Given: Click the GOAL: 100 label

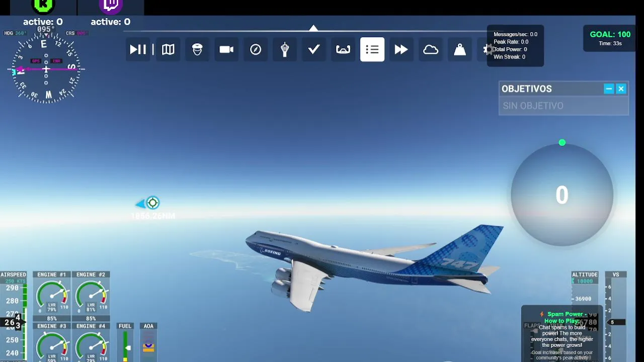Looking at the screenshot, I should (x=610, y=34).
